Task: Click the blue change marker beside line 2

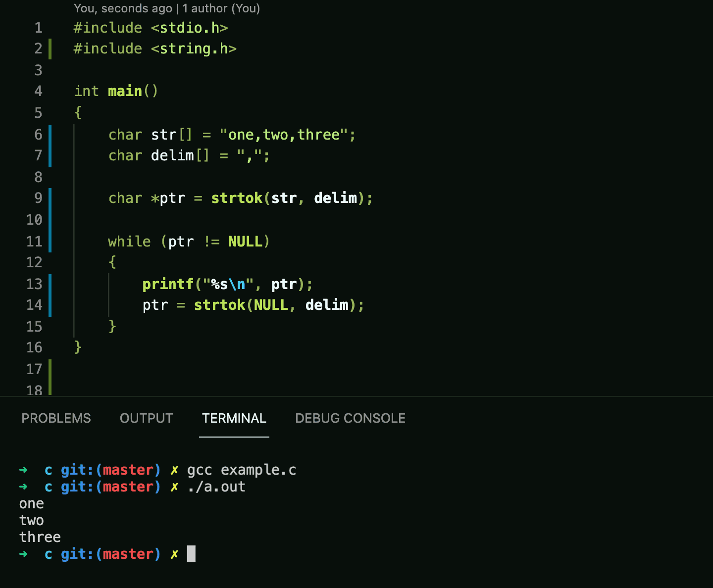Action: click(x=50, y=49)
